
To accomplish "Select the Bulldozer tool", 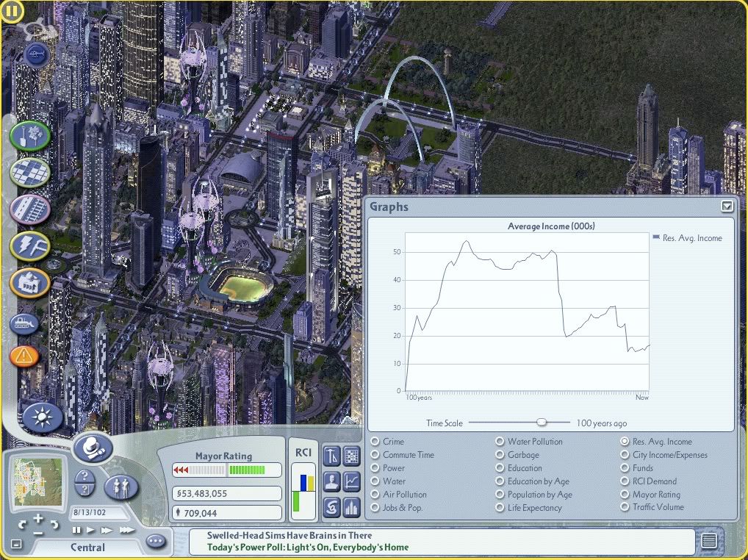I will (24, 324).
